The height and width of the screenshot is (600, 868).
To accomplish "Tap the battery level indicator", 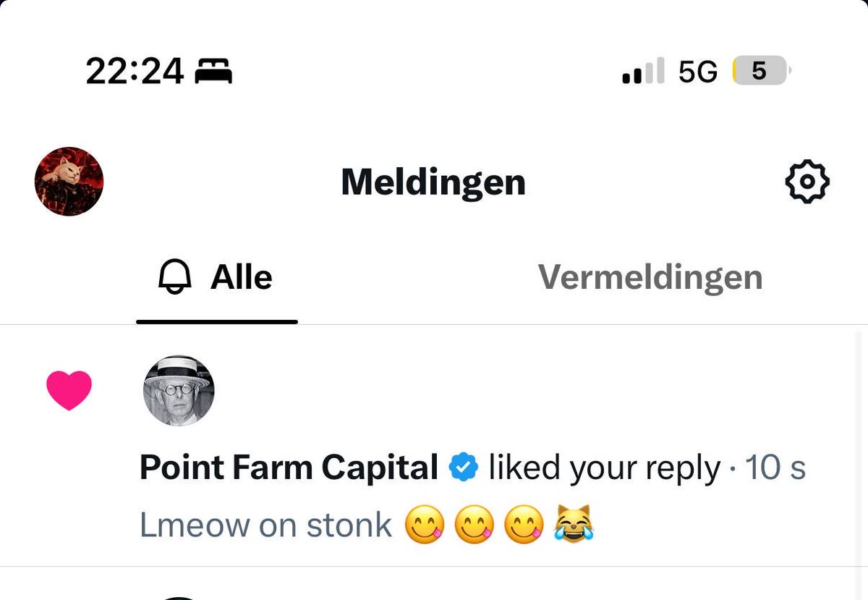I will point(762,72).
